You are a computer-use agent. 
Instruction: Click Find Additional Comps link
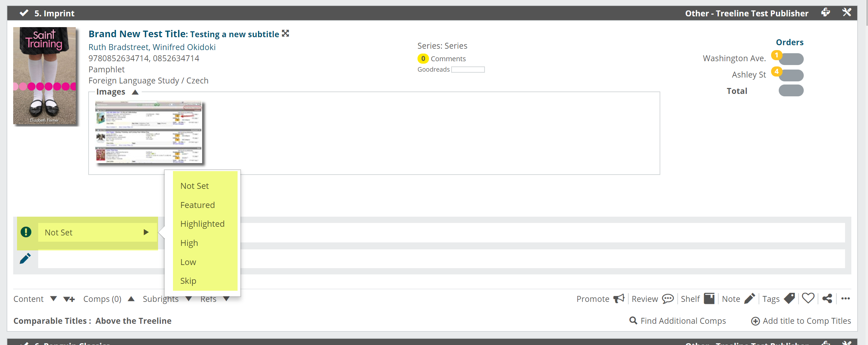pos(683,321)
